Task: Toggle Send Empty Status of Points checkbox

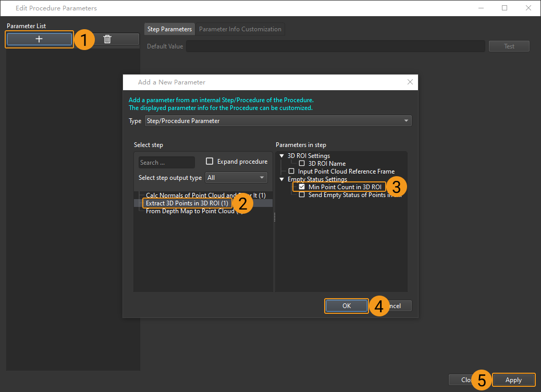Action: coord(302,195)
